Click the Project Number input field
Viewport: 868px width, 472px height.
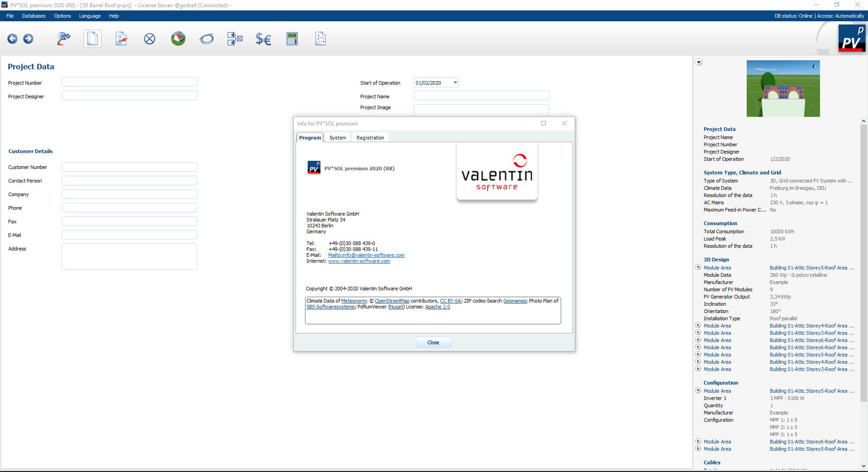point(129,82)
